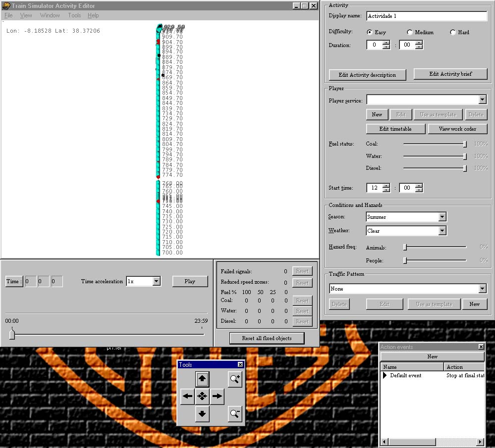The width and height of the screenshot is (495, 448).
Task: Open the Weather dropdown showing Clear
Action: [x=441, y=230]
